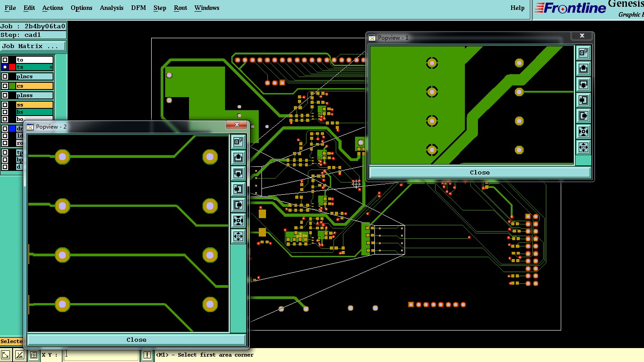This screenshot has height=362, width=644.
Task: Click pan left icon in Popview - 2
Action: pos(238,189)
